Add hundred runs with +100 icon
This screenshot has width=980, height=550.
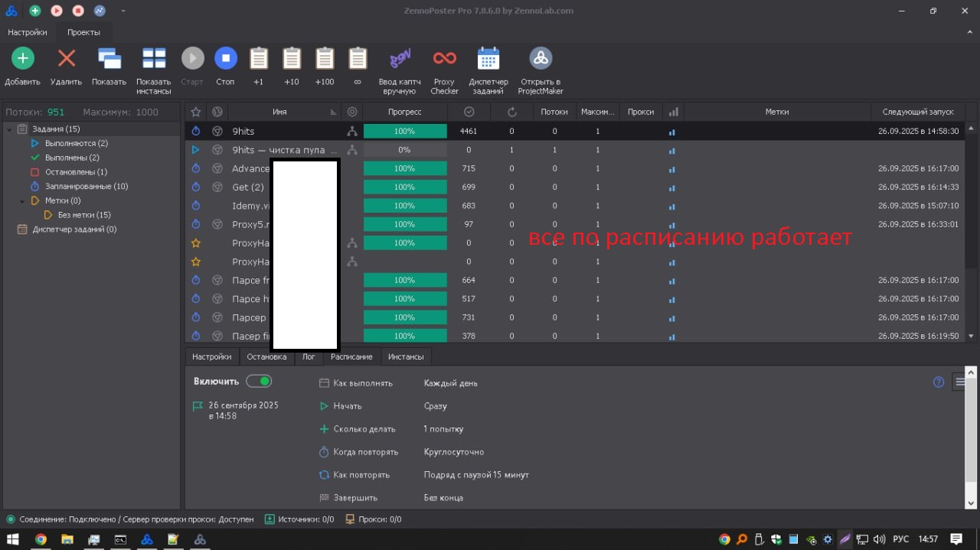pos(325,58)
